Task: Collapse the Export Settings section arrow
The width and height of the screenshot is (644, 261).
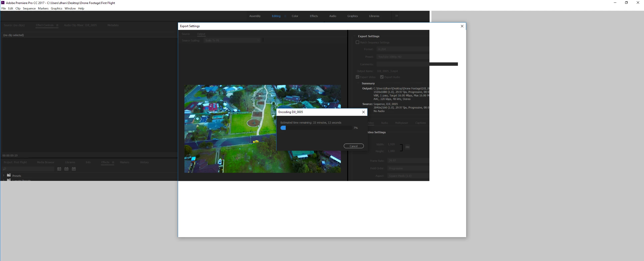Action: 354,36
